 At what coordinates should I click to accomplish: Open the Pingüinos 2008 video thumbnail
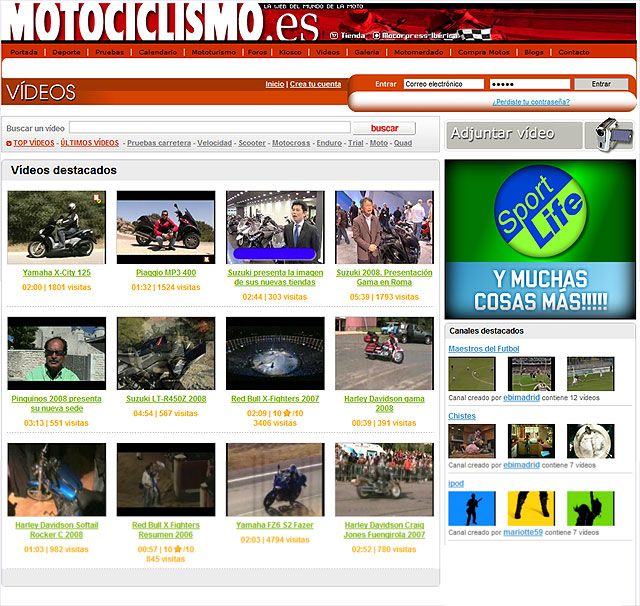57,353
